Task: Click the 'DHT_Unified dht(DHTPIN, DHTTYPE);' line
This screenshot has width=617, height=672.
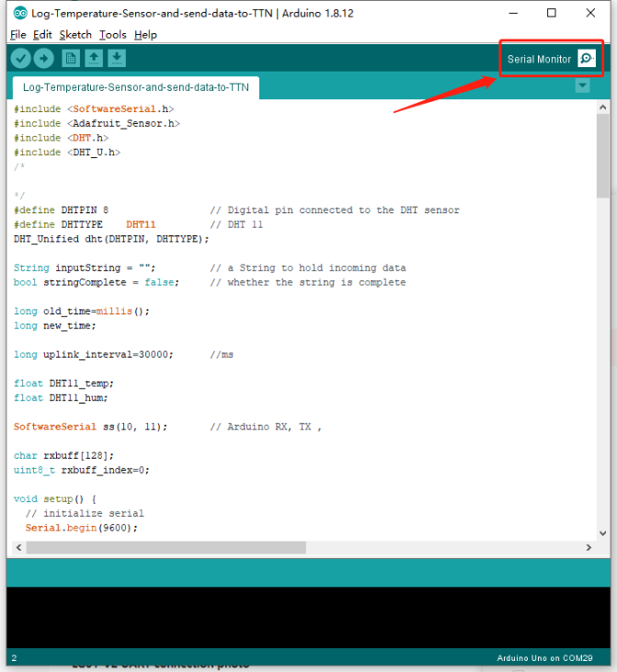Action: [x=111, y=239]
